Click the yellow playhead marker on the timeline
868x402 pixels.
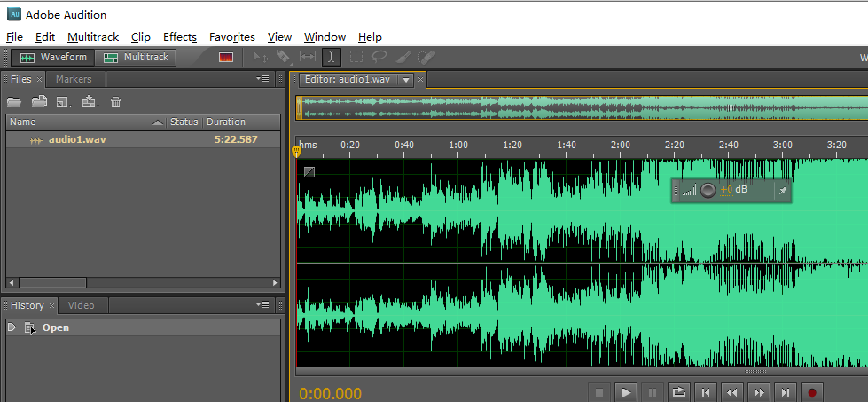[x=296, y=151]
